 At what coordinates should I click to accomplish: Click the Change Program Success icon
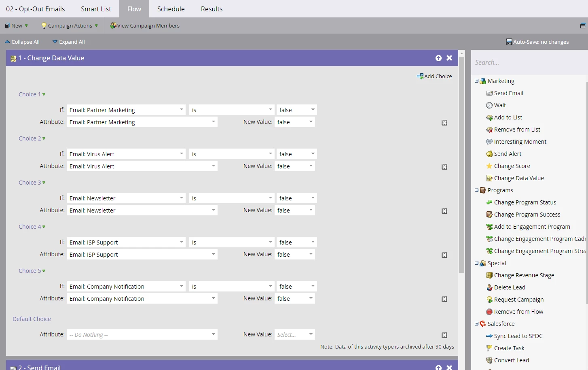(489, 215)
